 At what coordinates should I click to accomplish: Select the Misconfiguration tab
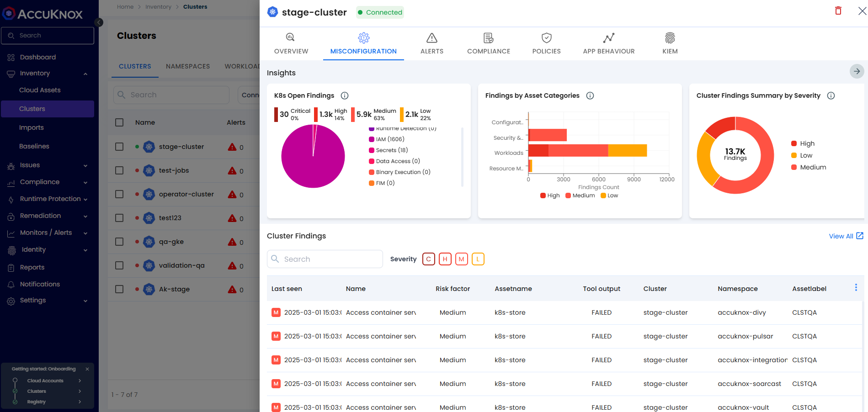363,44
